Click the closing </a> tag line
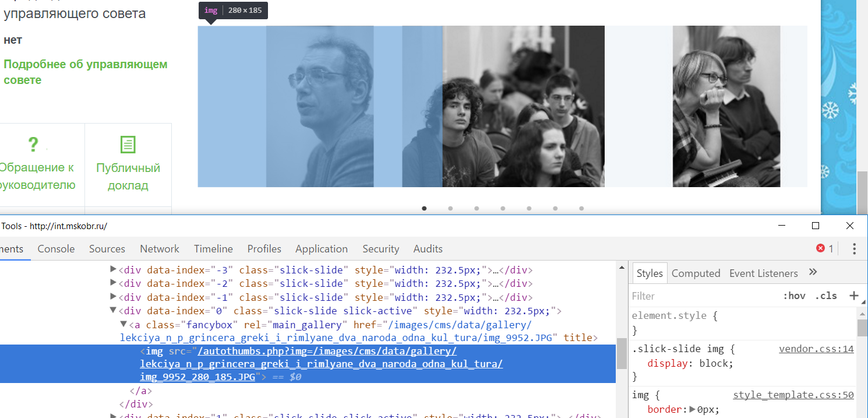This screenshot has width=868, height=418. click(x=140, y=391)
